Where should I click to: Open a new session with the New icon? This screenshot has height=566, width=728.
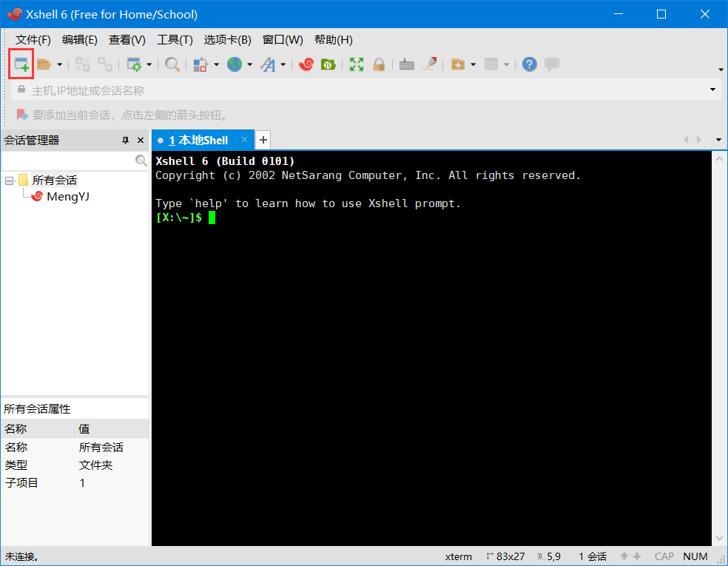21,64
